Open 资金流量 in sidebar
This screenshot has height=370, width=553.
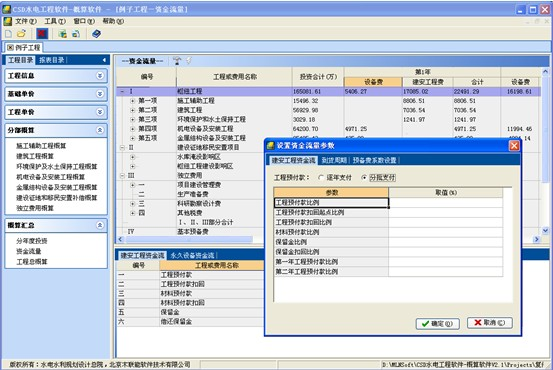29,251
